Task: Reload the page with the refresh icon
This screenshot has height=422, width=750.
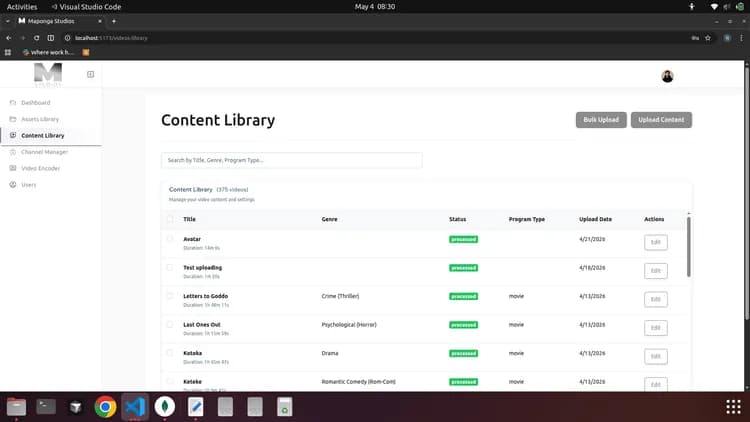Action: click(36, 38)
